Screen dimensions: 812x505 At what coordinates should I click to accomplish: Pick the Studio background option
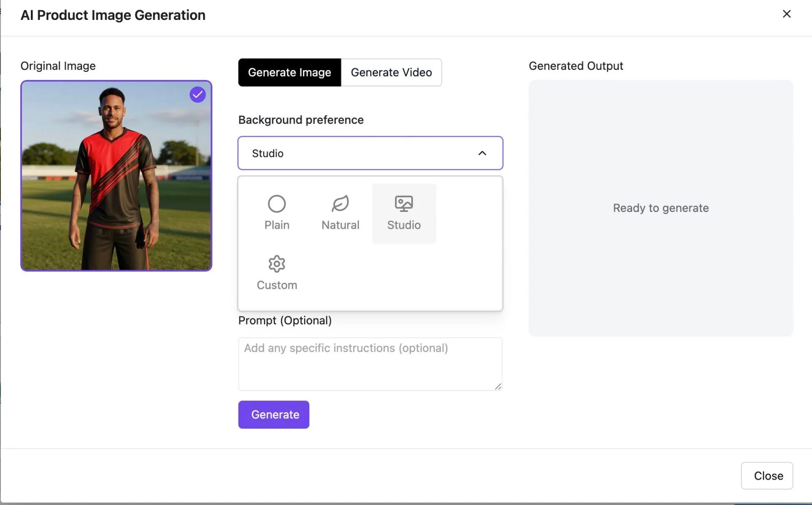click(404, 213)
